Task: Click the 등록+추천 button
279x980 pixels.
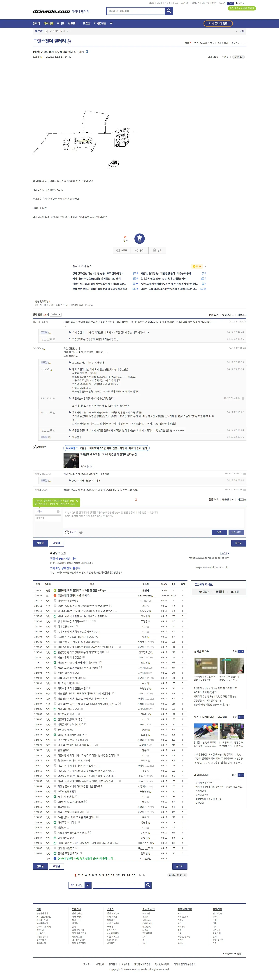Action: [236, 532]
